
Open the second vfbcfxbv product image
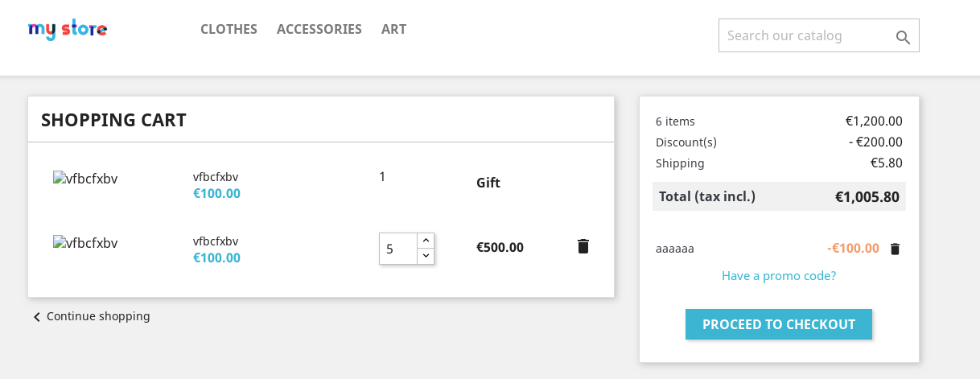pyautogui.click(x=85, y=243)
